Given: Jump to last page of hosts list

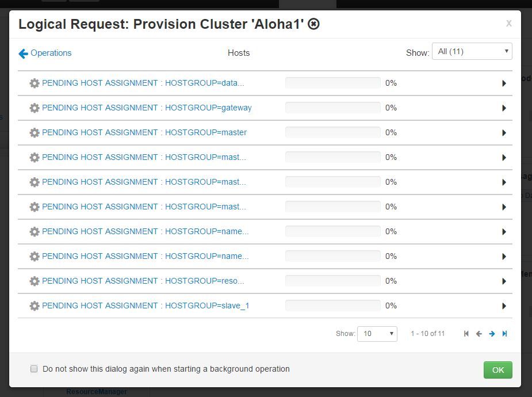Looking at the screenshot, I should pos(504,334).
